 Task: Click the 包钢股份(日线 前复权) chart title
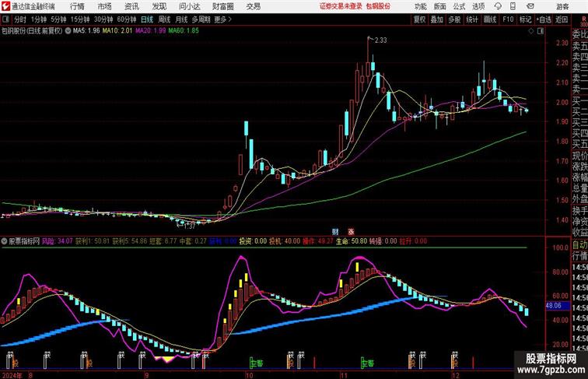32,31
